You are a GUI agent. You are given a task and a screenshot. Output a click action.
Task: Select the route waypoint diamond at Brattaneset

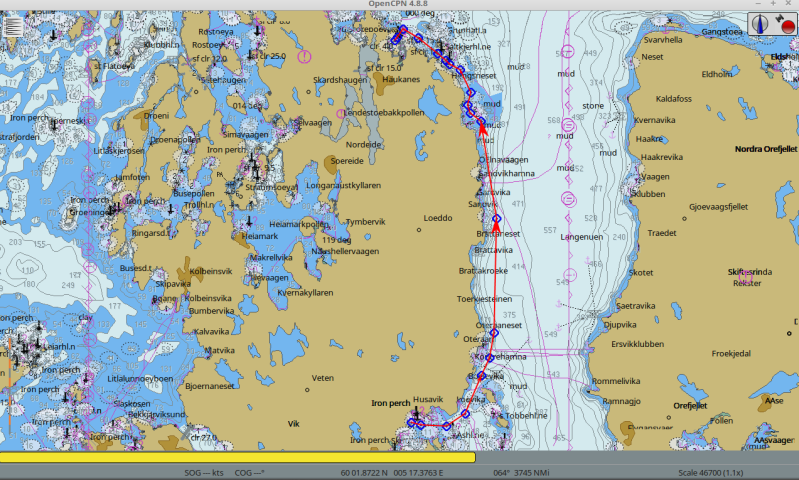coord(494,219)
